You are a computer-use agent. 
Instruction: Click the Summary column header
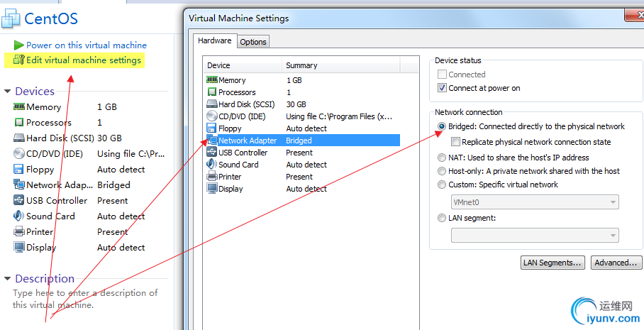[341, 65]
